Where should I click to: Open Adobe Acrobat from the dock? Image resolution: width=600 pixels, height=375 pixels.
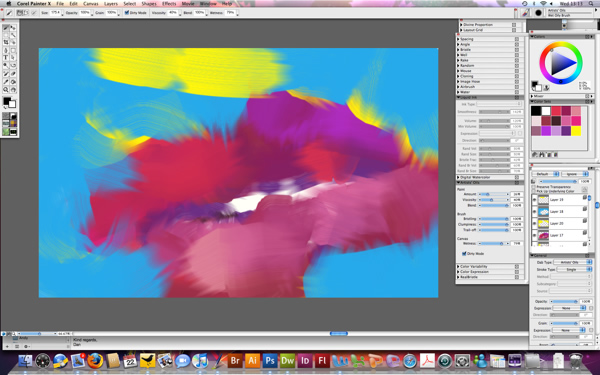(427, 360)
